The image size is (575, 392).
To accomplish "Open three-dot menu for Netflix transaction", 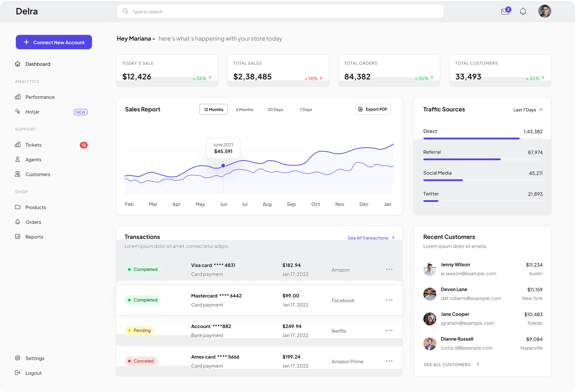I will (389, 331).
